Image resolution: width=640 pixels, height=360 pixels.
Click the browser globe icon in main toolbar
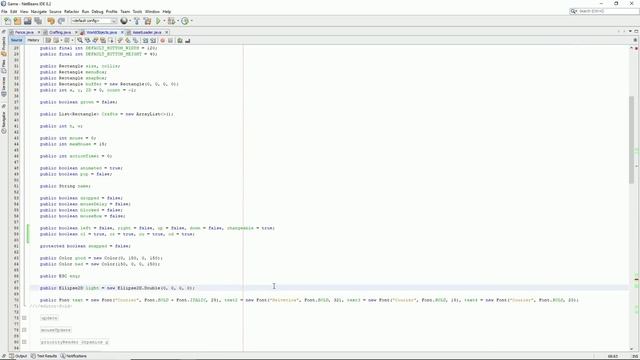point(124,21)
